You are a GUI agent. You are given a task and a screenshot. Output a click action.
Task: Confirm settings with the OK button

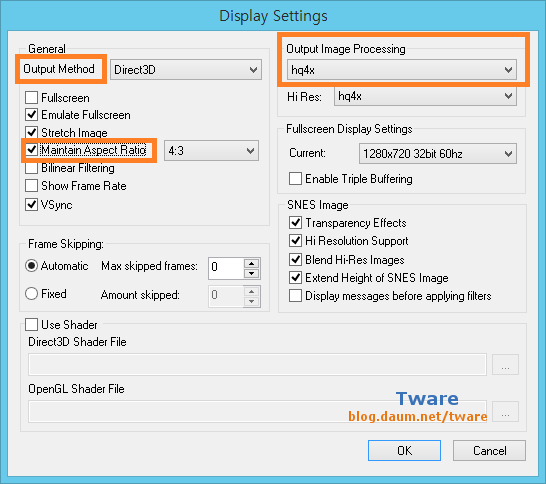[404, 451]
